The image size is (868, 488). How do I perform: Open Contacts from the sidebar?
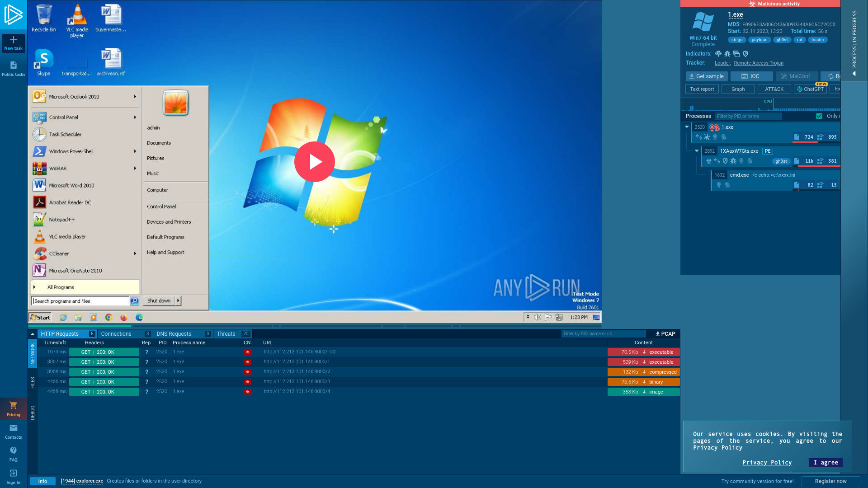[x=14, y=432]
